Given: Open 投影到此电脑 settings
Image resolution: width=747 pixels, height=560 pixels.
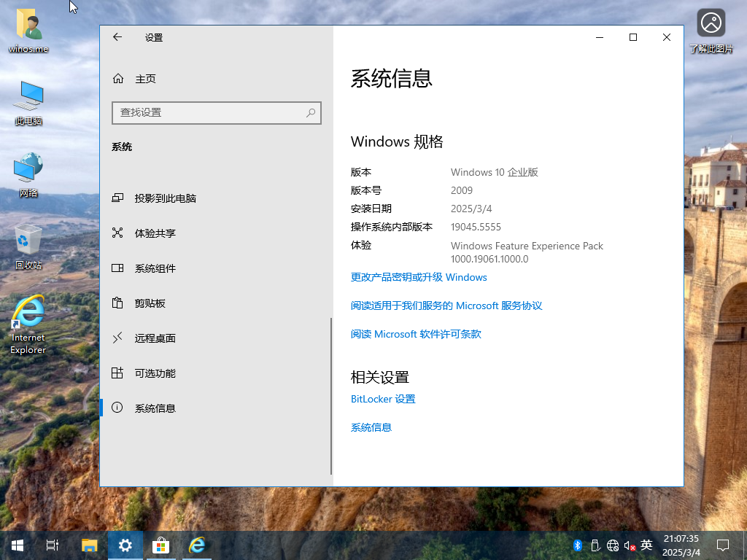Looking at the screenshot, I should 216,198.
